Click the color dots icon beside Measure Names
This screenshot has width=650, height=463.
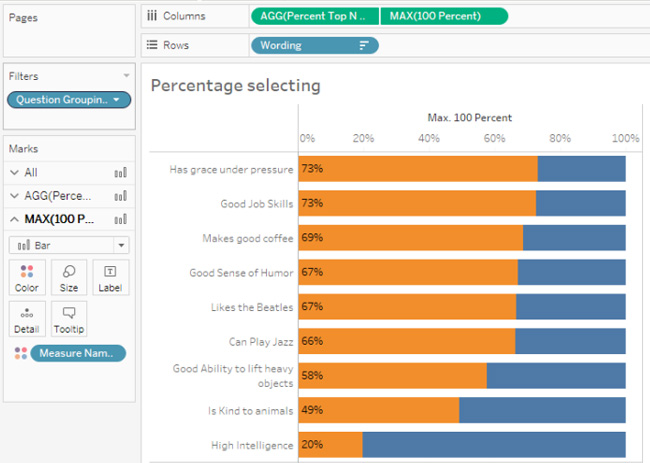coord(20,353)
